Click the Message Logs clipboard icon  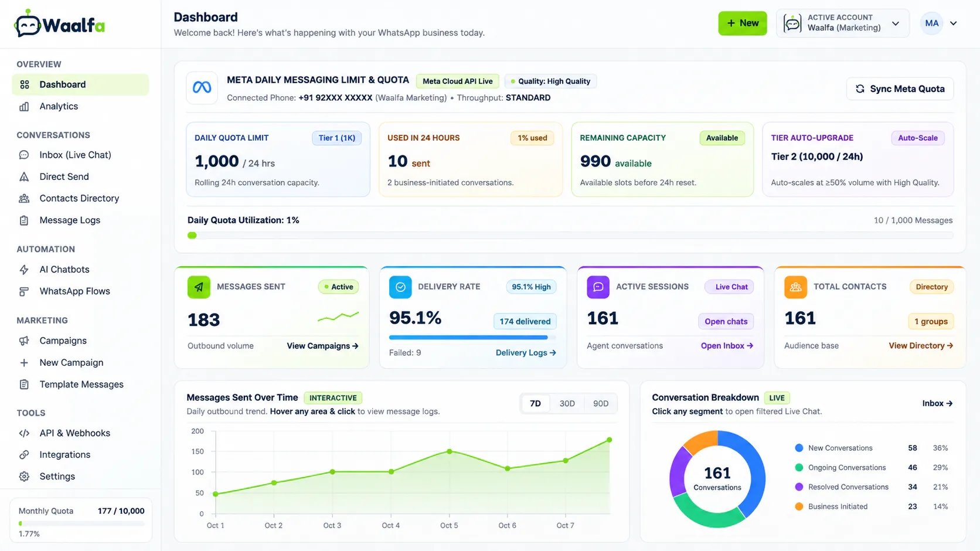point(24,220)
